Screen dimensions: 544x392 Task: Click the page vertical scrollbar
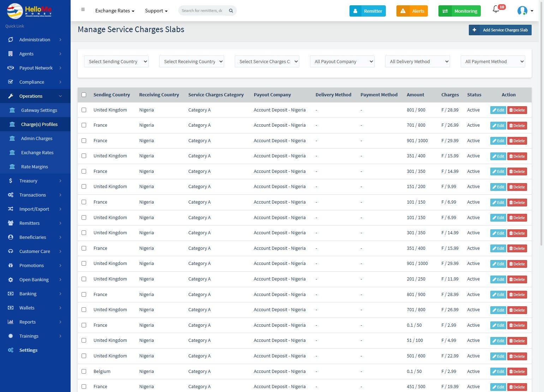pos(542,123)
